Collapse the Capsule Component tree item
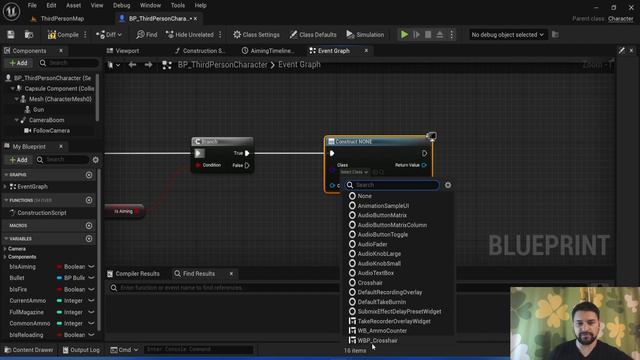 coord(12,89)
